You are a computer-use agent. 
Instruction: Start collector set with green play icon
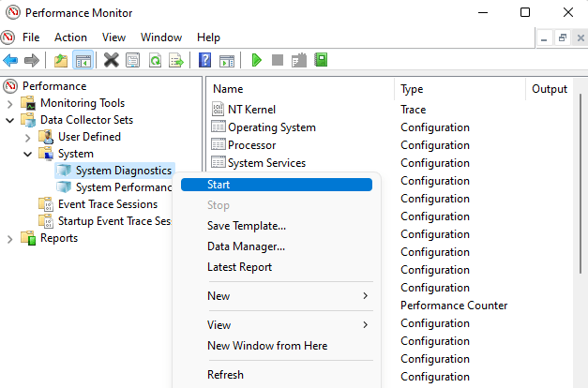[x=257, y=60]
